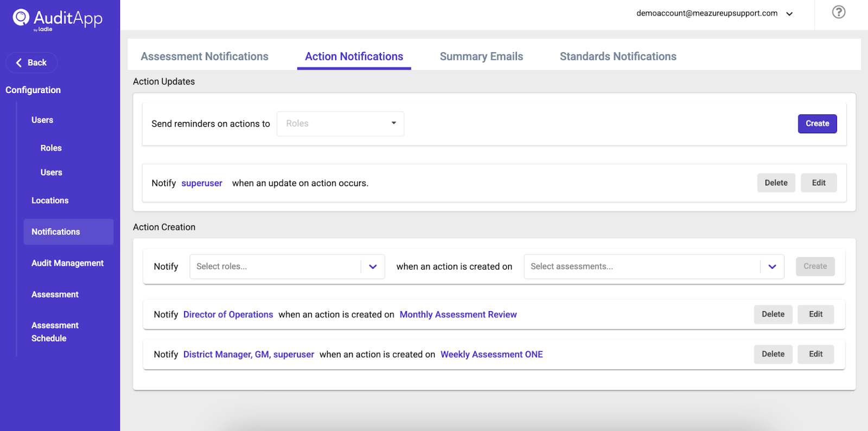Open the Select assessments combo box
The width and height of the screenshot is (868, 431).
tap(654, 267)
